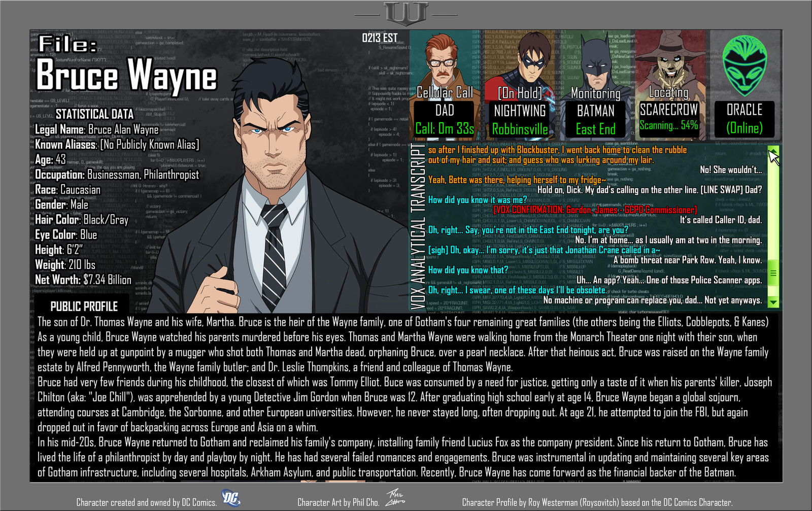Select the NIGHTWING contact name

pos(520,111)
